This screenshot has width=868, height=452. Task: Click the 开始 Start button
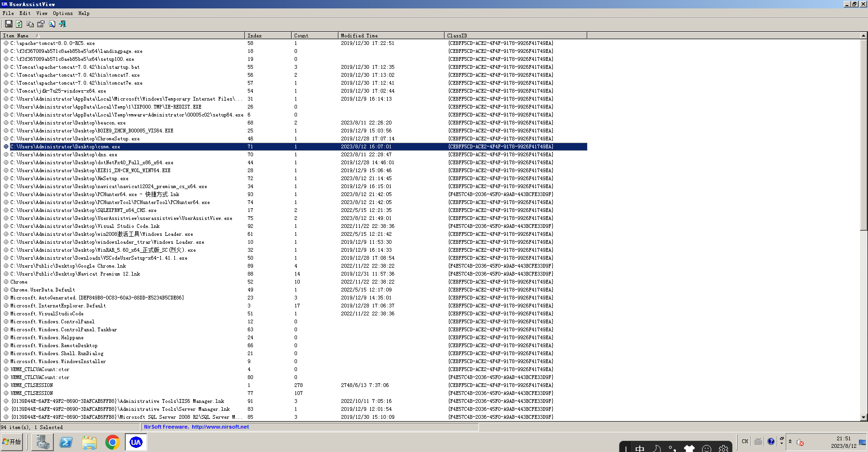[12, 442]
